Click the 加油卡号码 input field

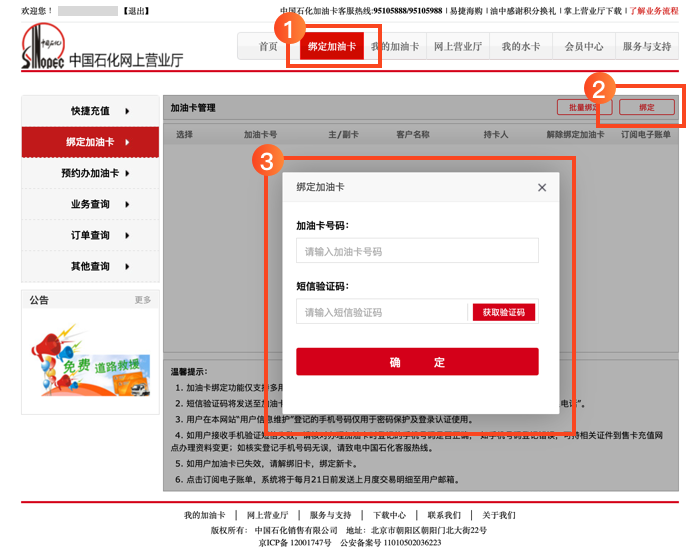click(x=417, y=251)
